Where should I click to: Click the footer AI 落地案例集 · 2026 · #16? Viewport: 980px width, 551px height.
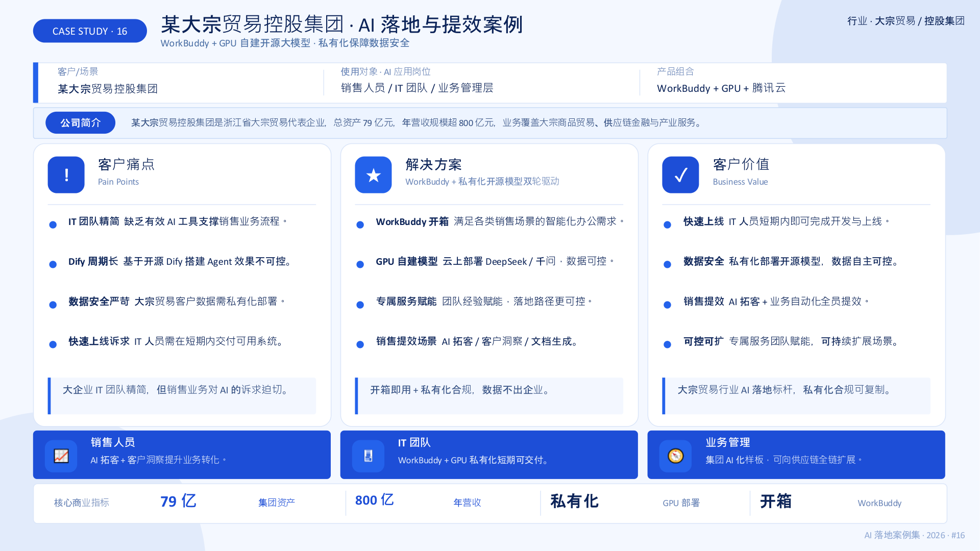[914, 535]
